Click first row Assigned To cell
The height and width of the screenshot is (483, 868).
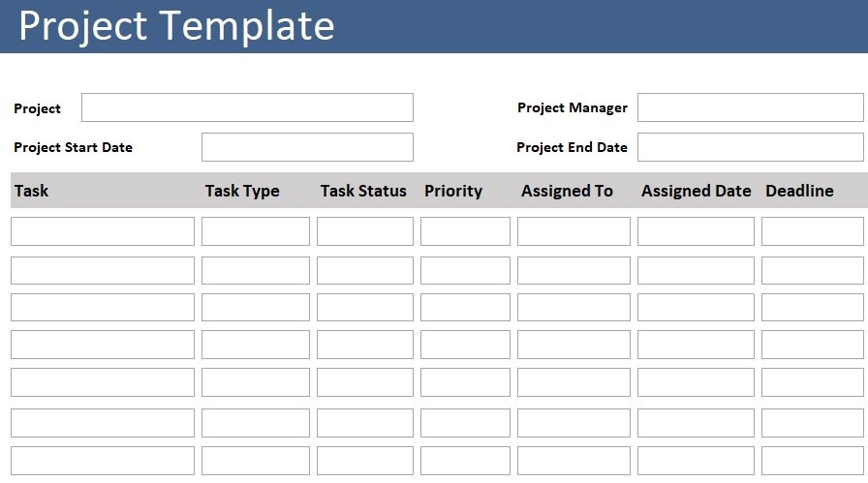573,231
